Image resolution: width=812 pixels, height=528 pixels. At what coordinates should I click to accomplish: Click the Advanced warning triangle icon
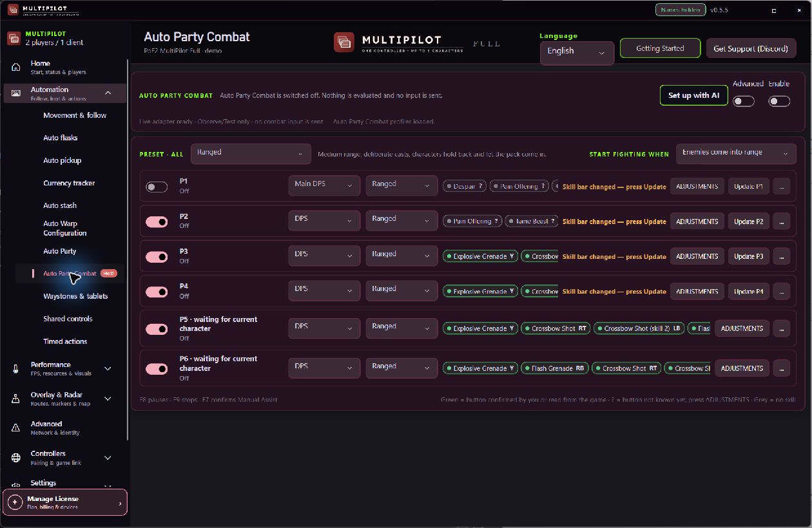[16, 428]
